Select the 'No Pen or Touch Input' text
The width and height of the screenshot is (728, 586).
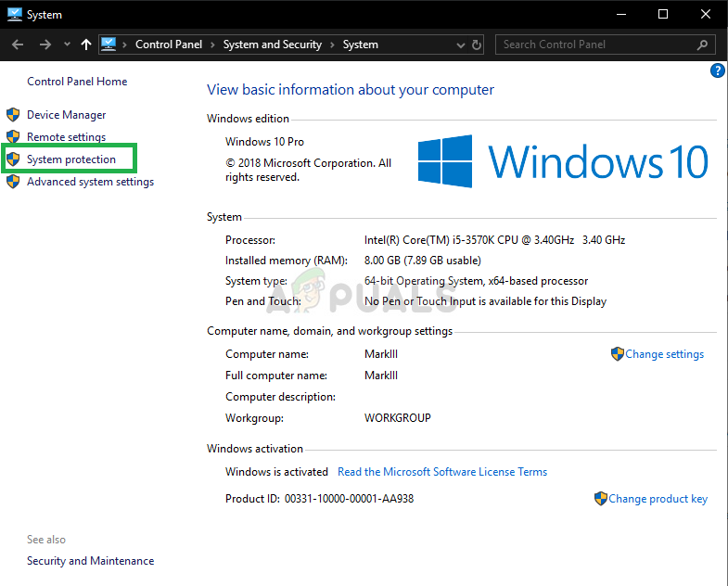point(485,301)
